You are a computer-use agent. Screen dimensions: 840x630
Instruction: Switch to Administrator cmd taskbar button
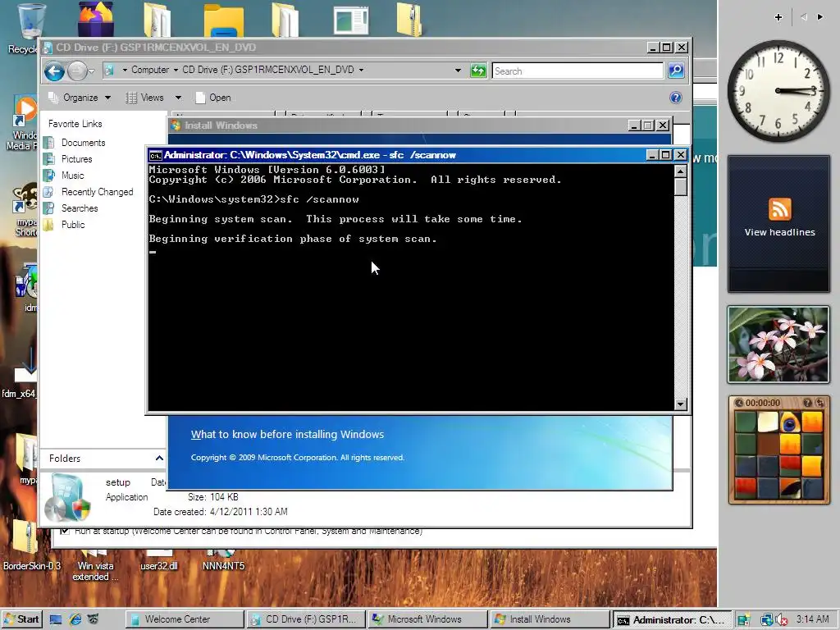[x=671, y=620]
